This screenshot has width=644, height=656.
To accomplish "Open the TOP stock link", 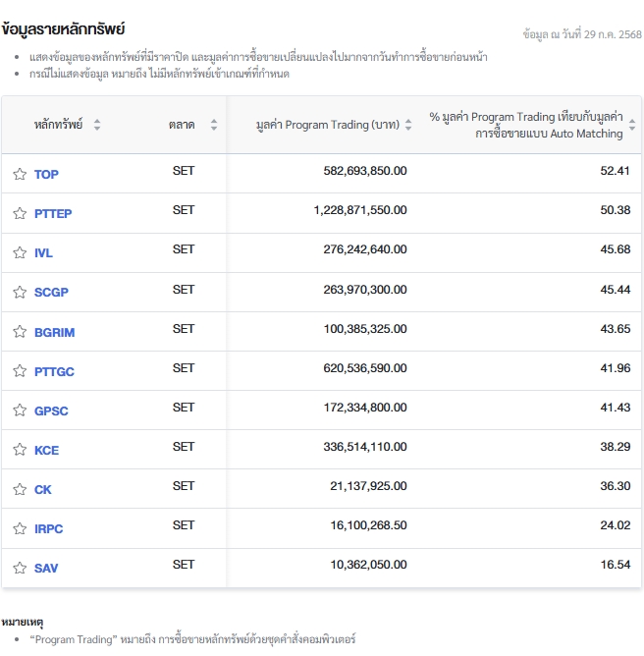I will pyautogui.click(x=46, y=174).
